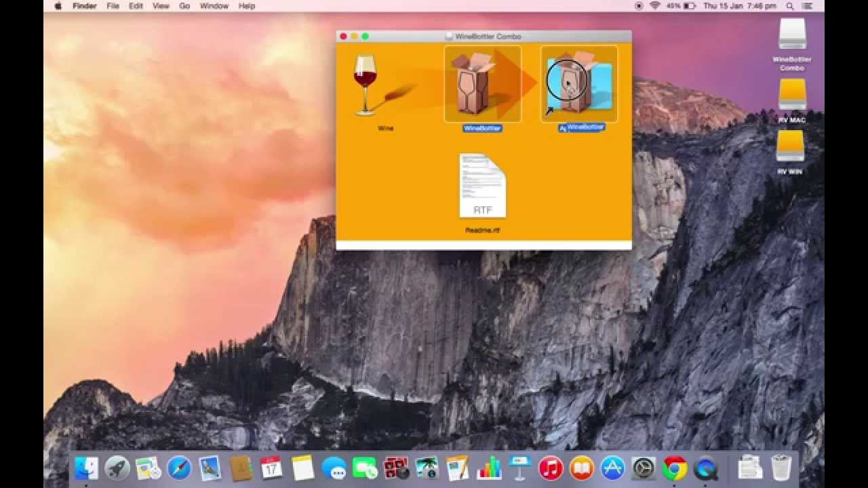This screenshot has width=868, height=488.
Task: Click the date and time clock
Action: click(740, 6)
